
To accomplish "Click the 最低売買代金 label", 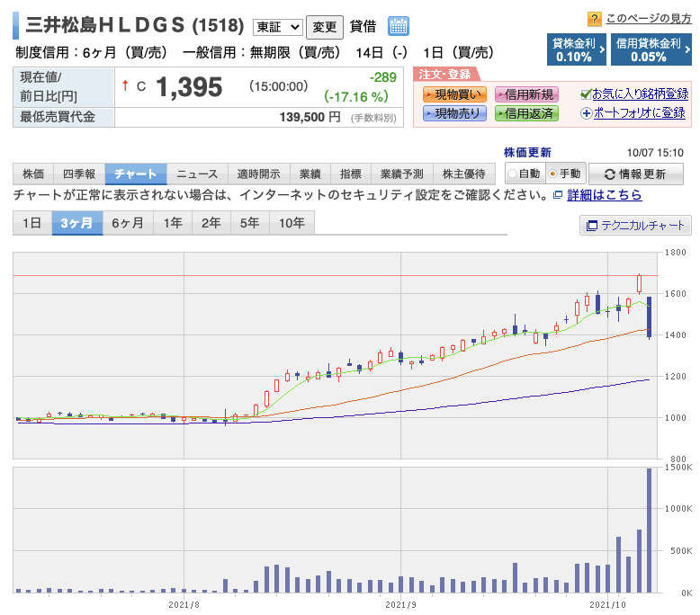I will click(58, 117).
